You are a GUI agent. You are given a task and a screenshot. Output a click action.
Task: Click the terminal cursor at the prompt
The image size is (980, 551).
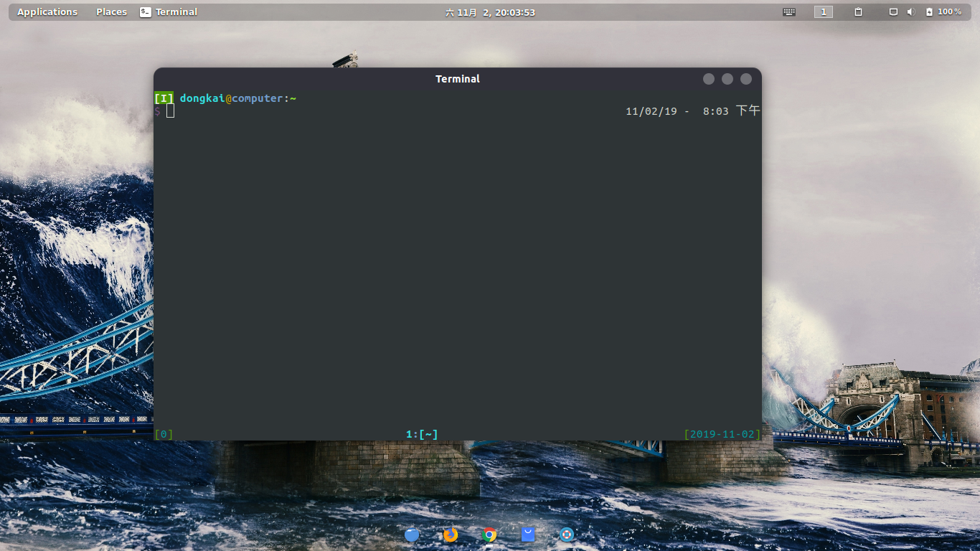pyautogui.click(x=170, y=110)
